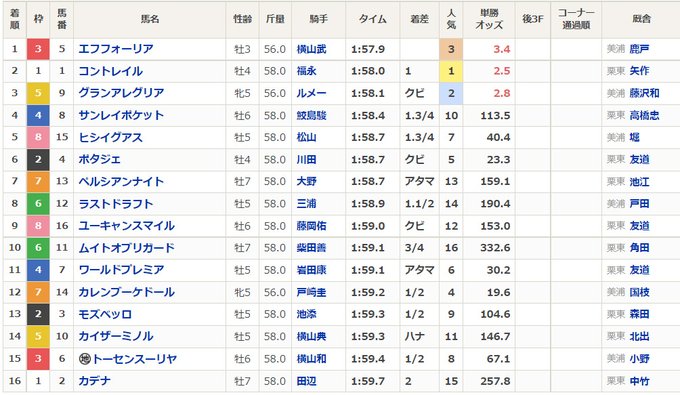
Task: Click the 地 mark beside トーセンスーリヤ
Action: tap(85, 359)
